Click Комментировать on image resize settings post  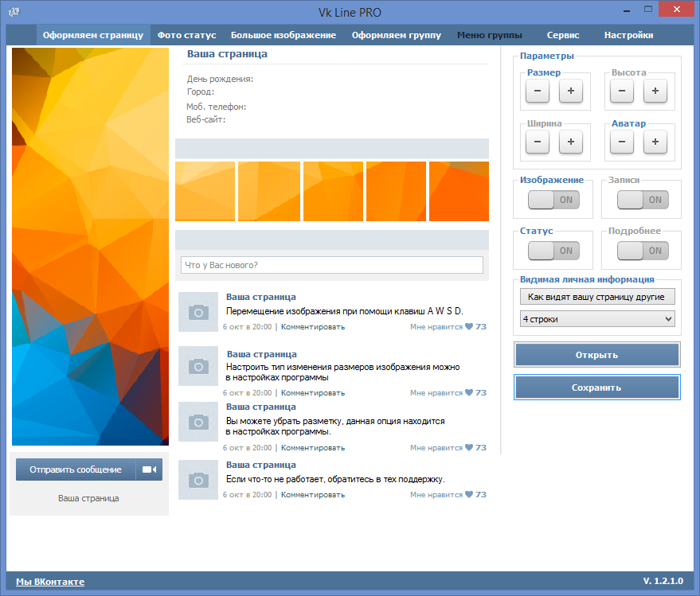point(313,393)
